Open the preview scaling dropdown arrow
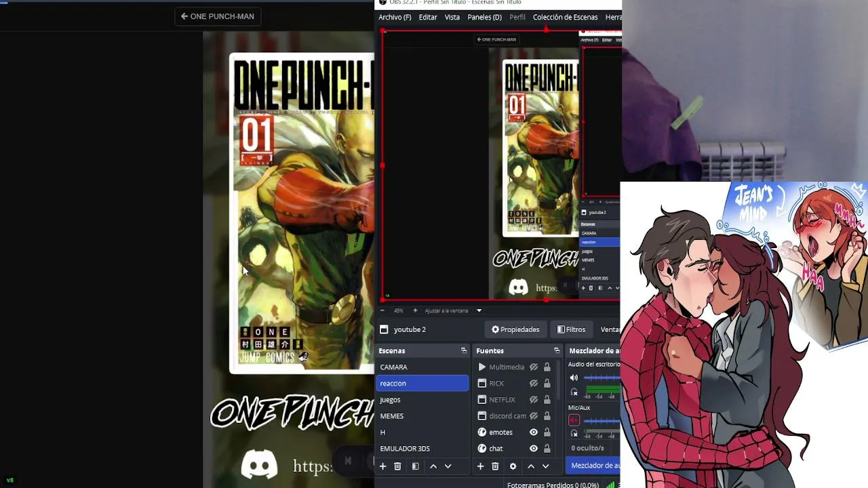This screenshot has height=488, width=868. (x=479, y=310)
